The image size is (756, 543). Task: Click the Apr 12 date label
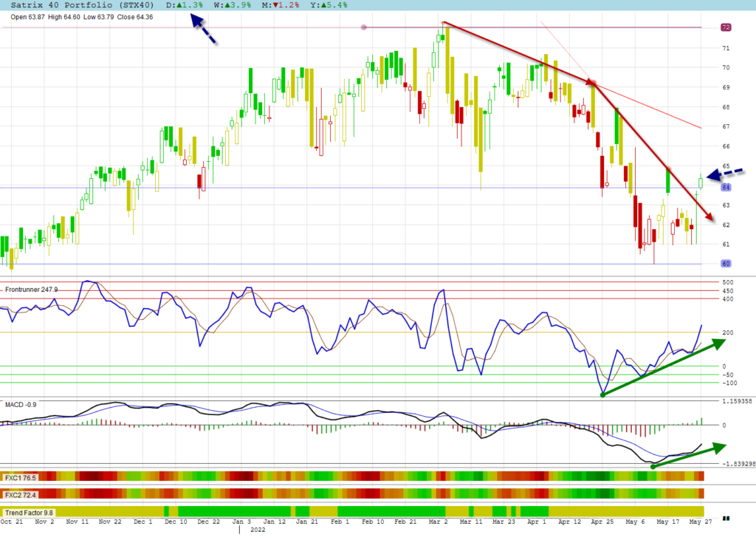point(569,522)
